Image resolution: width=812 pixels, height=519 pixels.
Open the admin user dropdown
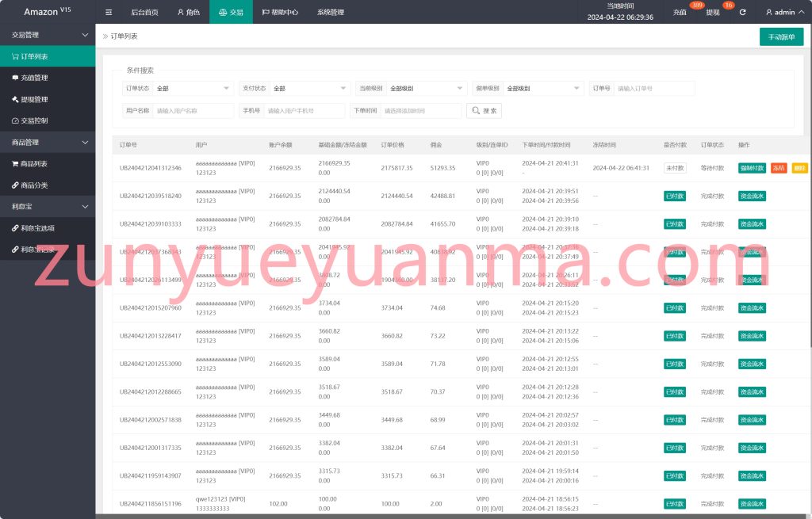click(x=784, y=12)
